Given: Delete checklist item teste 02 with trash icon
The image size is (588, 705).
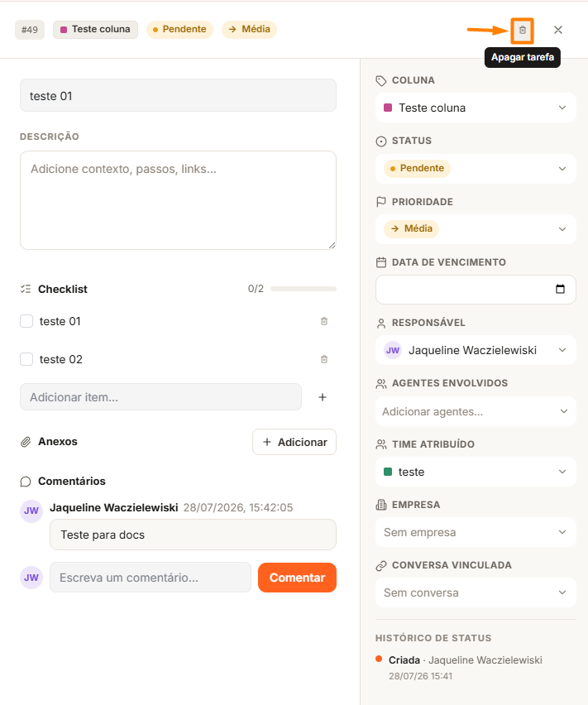Looking at the screenshot, I should tap(324, 359).
